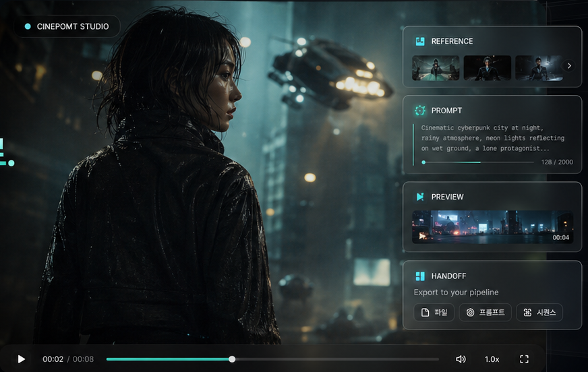
Task: Click the PROMPT panel icon
Action: coord(420,111)
